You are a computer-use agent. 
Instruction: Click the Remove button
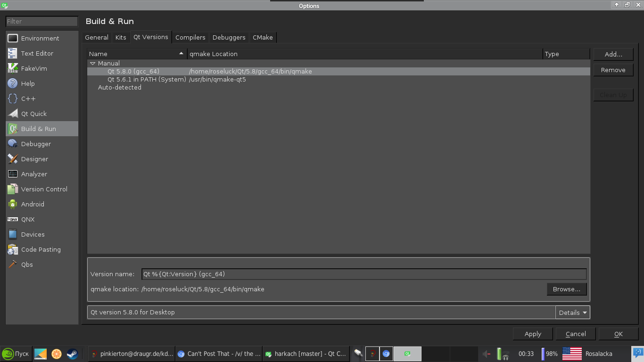click(613, 70)
